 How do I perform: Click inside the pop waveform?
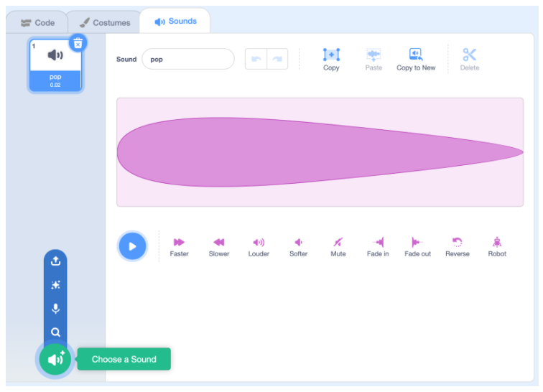tap(320, 152)
